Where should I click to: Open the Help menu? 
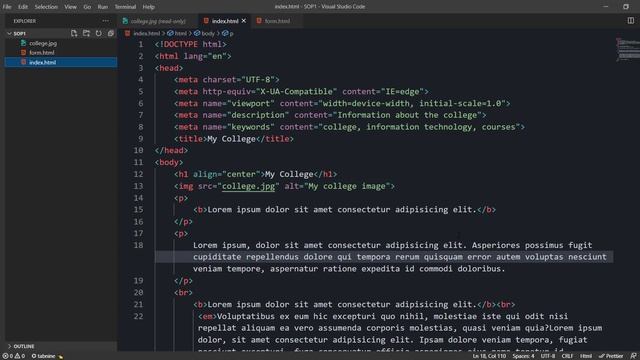coord(149,7)
